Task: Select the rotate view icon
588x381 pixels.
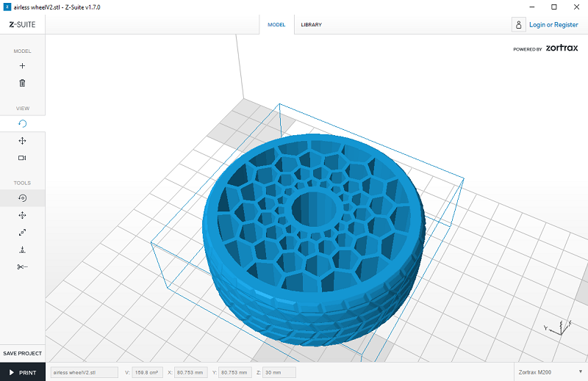Action: [22, 124]
